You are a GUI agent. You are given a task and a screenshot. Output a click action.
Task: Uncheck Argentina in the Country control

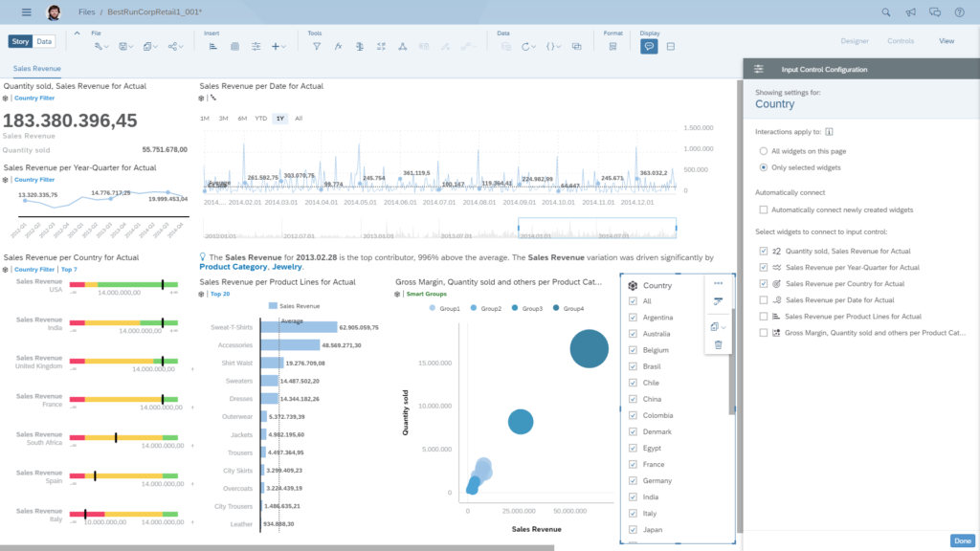pyautogui.click(x=633, y=318)
